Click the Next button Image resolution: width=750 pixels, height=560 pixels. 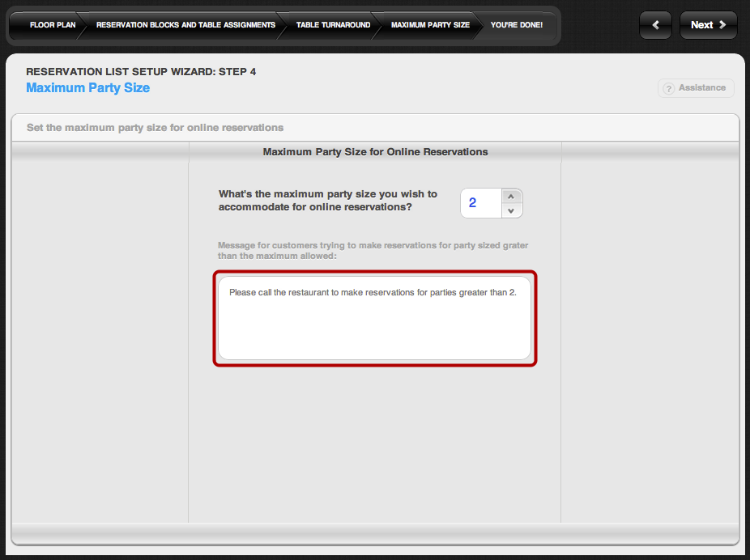708,25
